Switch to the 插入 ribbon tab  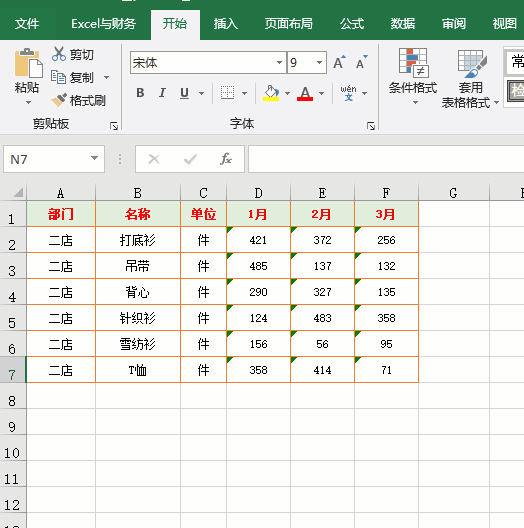pyautogui.click(x=226, y=24)
